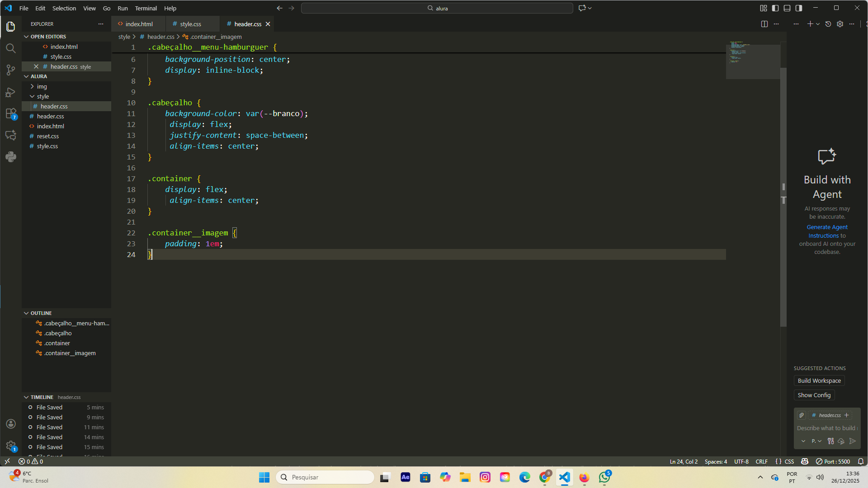Click the chat input 'Describe what to build'
Image resolution: width=868 pixels, height=488 pixels.
click(x=826, y=428)
